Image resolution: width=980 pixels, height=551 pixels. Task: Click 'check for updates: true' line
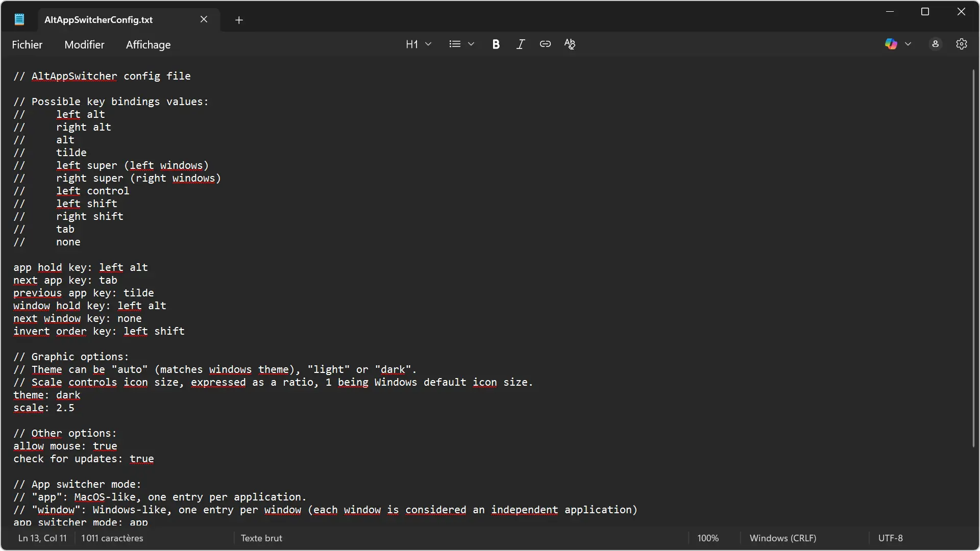pyautogui.click(x=84, y=459)
